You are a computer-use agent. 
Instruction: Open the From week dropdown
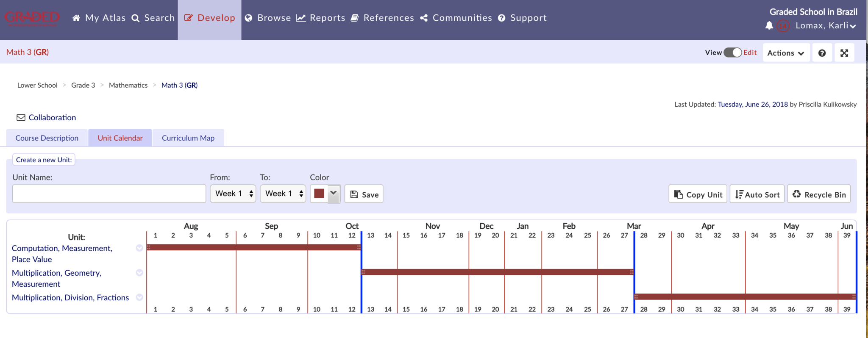[x=233, y=194]
